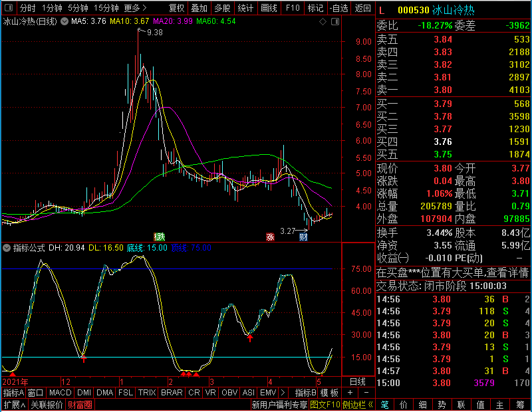The width and height of the screenshot is (532, 412).
Task: Switch to the 1分钟 chart
Action: pos(52,8)
